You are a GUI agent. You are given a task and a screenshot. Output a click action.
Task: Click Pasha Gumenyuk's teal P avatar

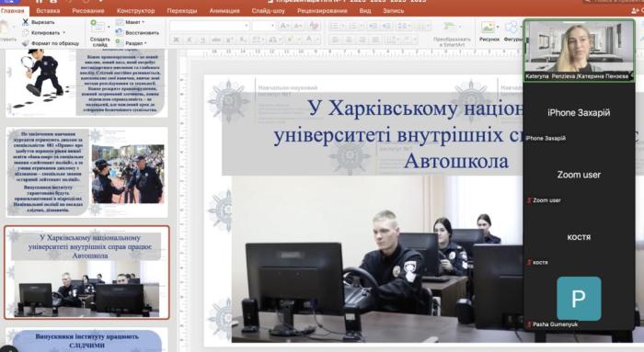pyautogui.click(x=579, y=299)
